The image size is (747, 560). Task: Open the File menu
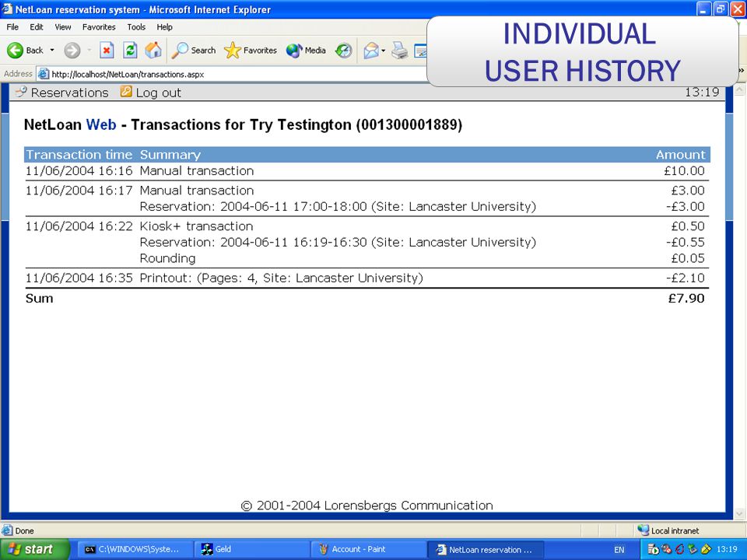(x=12, y=27)
